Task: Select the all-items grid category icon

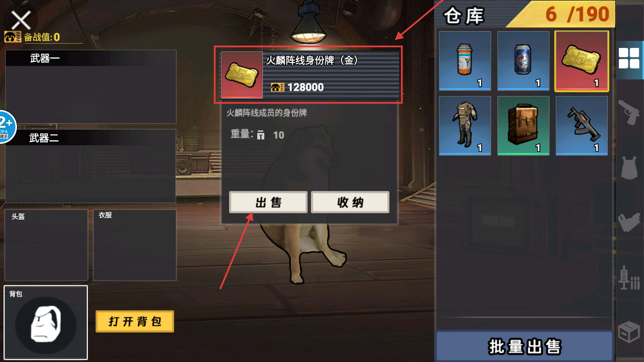Action: point(629,58)
